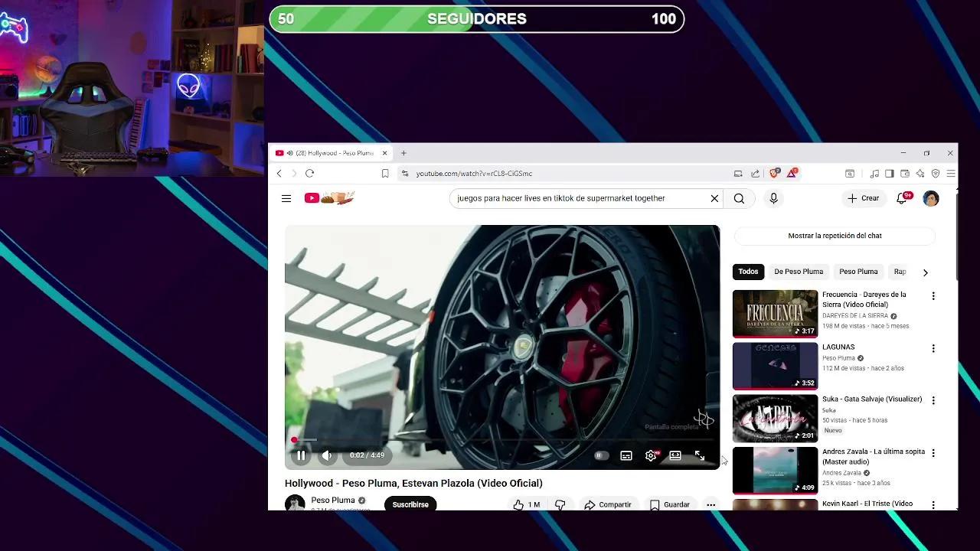The image size is (980, 551).
Task: Open a new browser tab
Action: [x=403, y=153]
